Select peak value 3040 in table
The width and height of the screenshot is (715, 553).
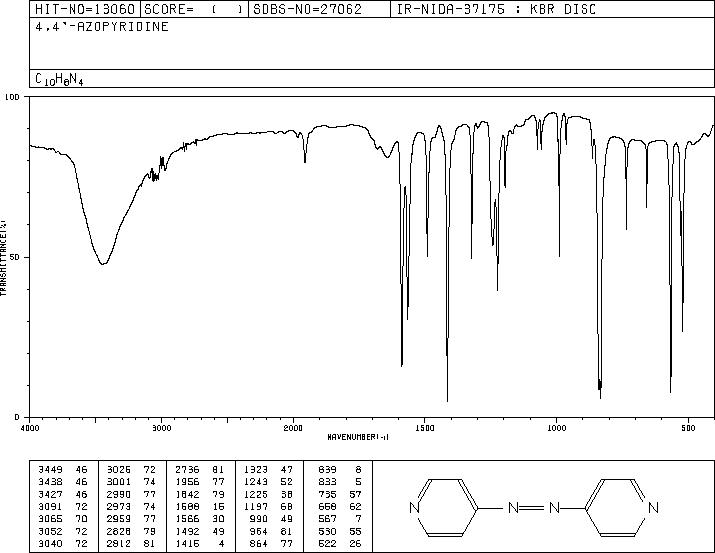pos(50,544)
